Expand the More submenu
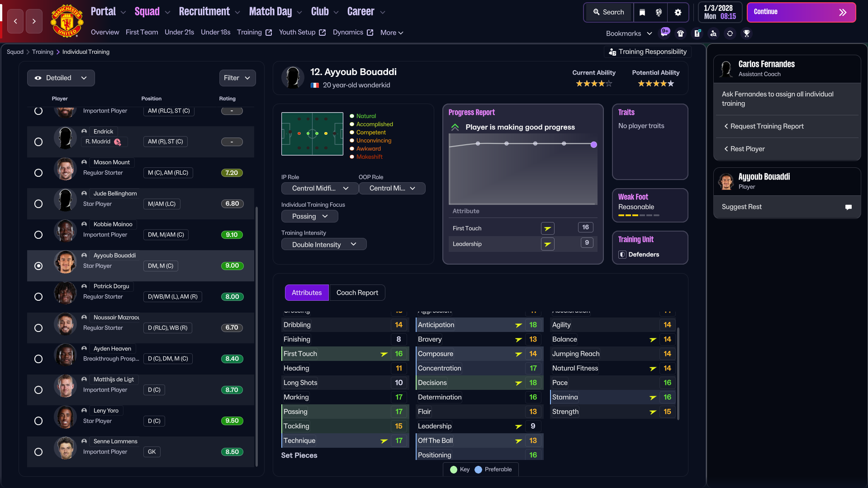The width and height of the screenshot is (868, 488). click(x=392, y=33)
